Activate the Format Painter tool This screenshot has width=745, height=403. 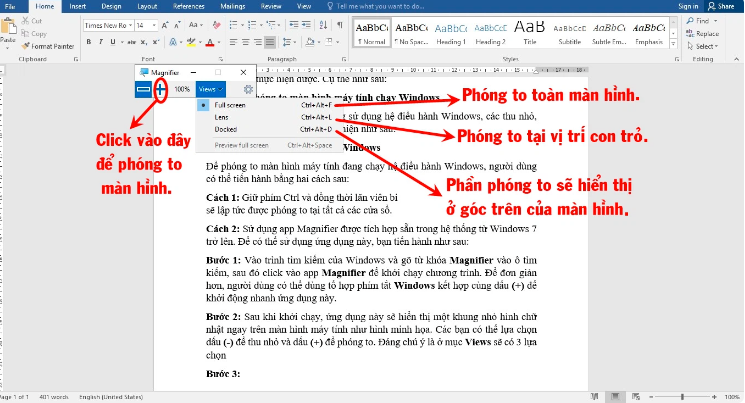tap(48, 46)
